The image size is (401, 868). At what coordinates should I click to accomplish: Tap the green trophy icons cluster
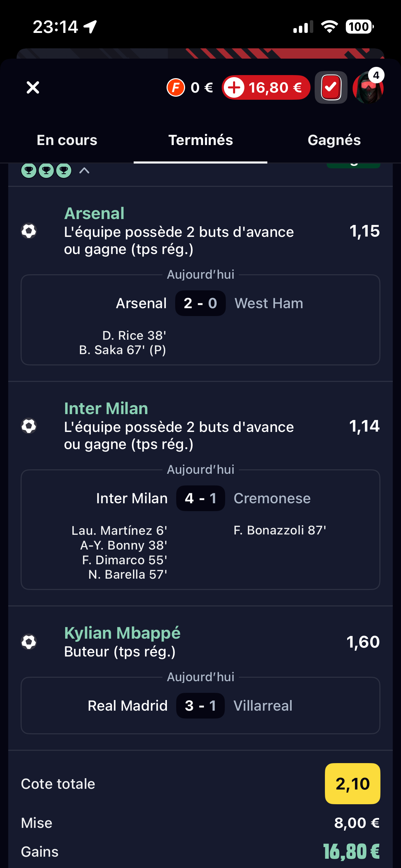click(46, 170)
